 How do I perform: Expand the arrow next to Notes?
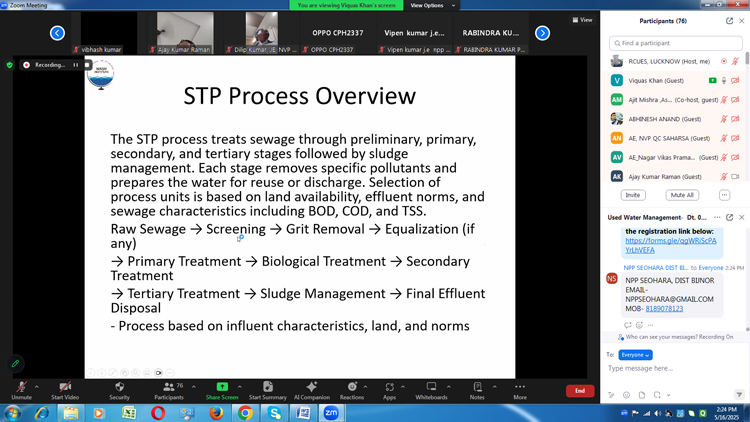coord(495,387)
